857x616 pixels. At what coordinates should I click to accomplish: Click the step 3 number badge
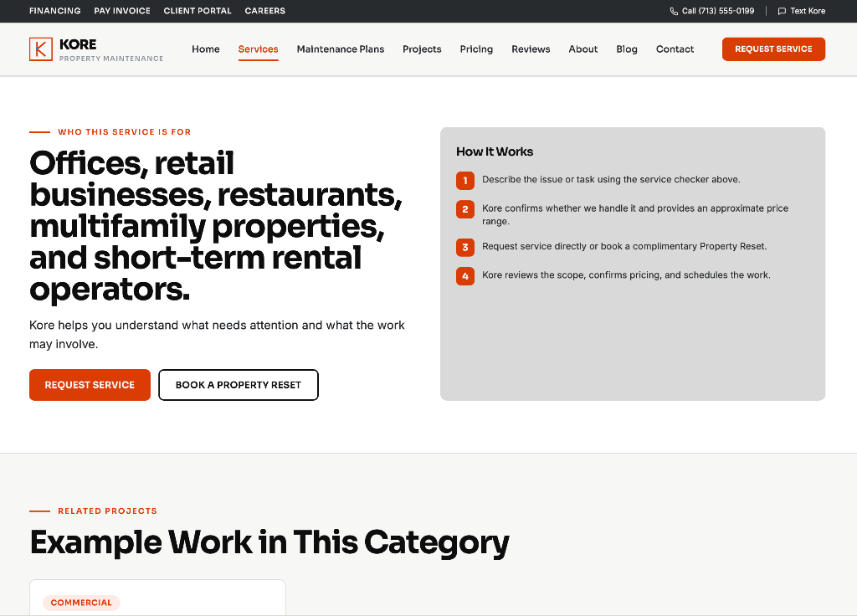465,247
